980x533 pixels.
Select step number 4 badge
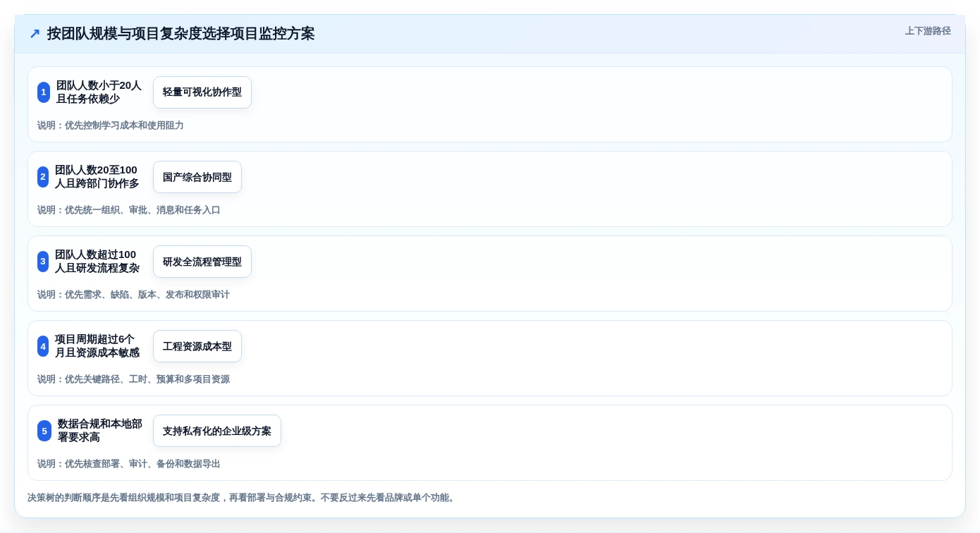click(43, 346)
